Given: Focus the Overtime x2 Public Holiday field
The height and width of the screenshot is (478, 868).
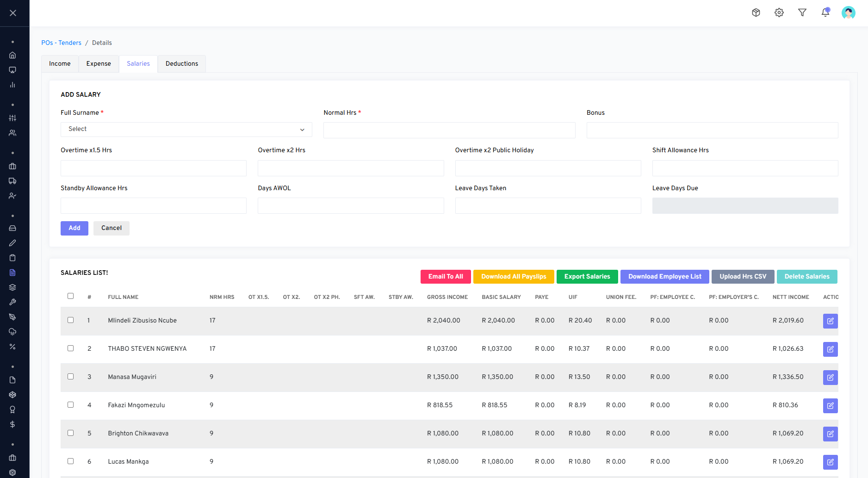Looking at the screenshot, I should pos(548,168).
